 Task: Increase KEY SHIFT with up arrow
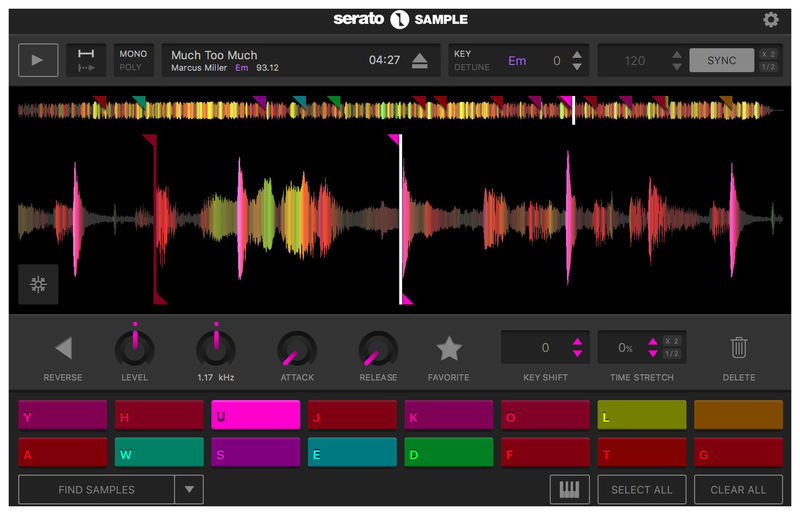[x=578, y=341]
